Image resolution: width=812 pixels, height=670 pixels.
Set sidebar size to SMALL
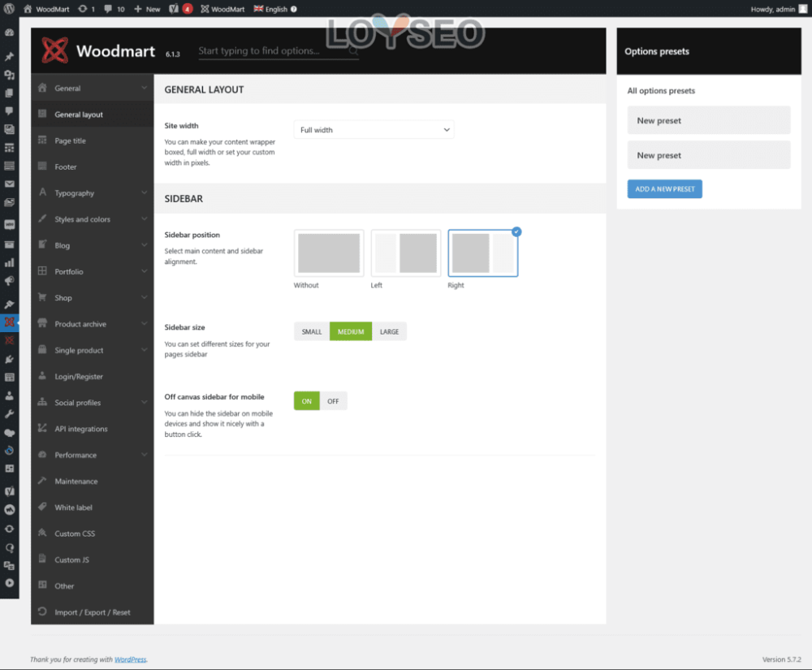pos(312,331)
